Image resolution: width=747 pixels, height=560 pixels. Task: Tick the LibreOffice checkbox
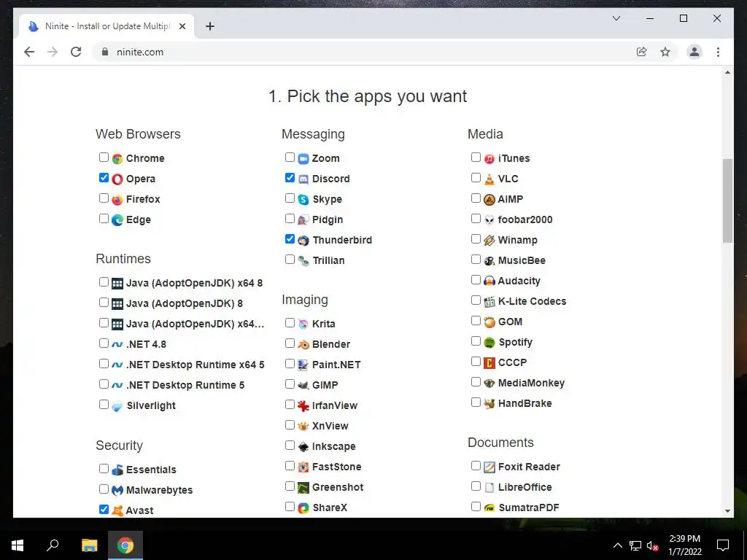[x=476, y=486]
